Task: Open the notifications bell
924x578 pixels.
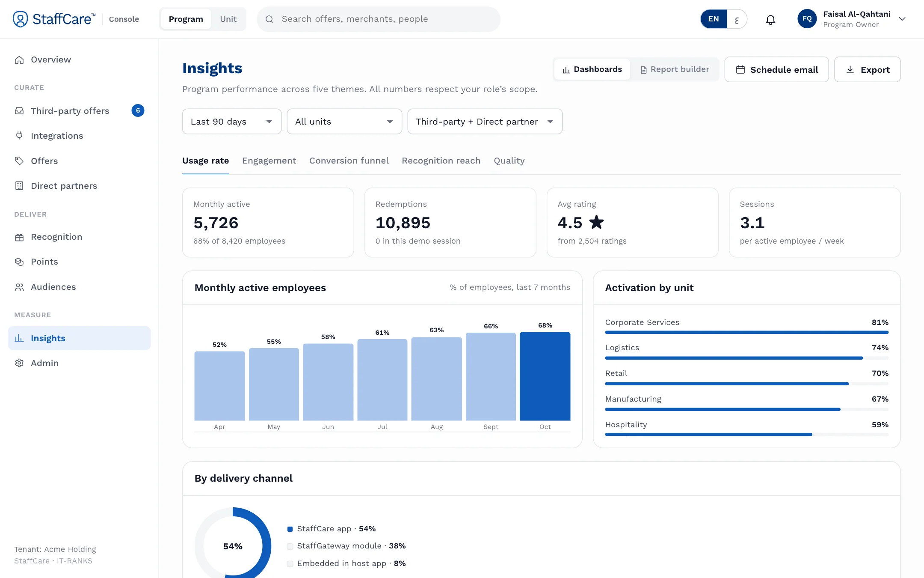Action: (770, 19)
